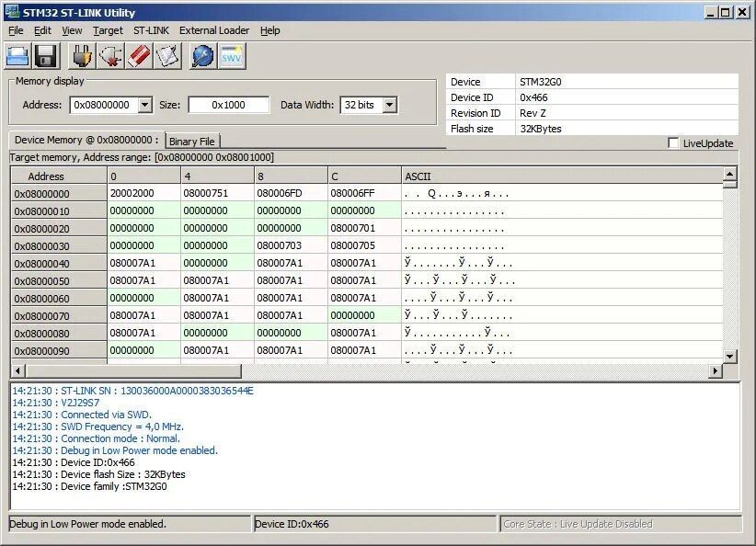
Task: Click horizontal scrollbar right arrow
Action: click(x=716, y=370)
